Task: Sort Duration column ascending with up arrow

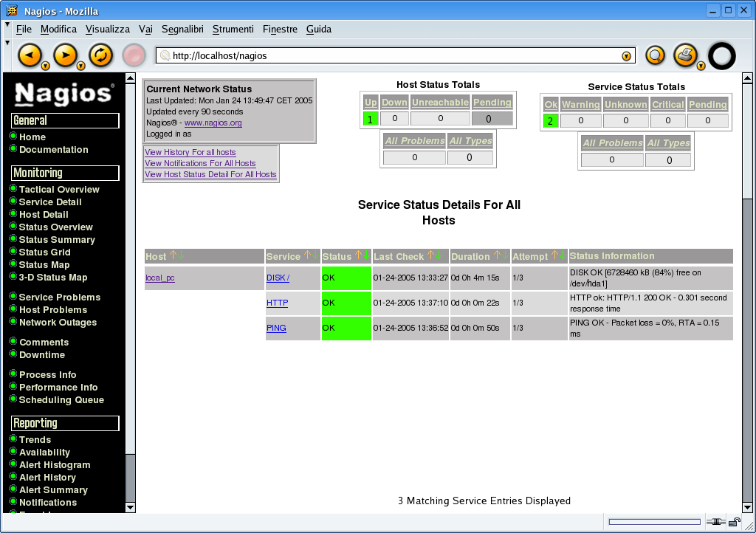Action: tap(497, 255)
